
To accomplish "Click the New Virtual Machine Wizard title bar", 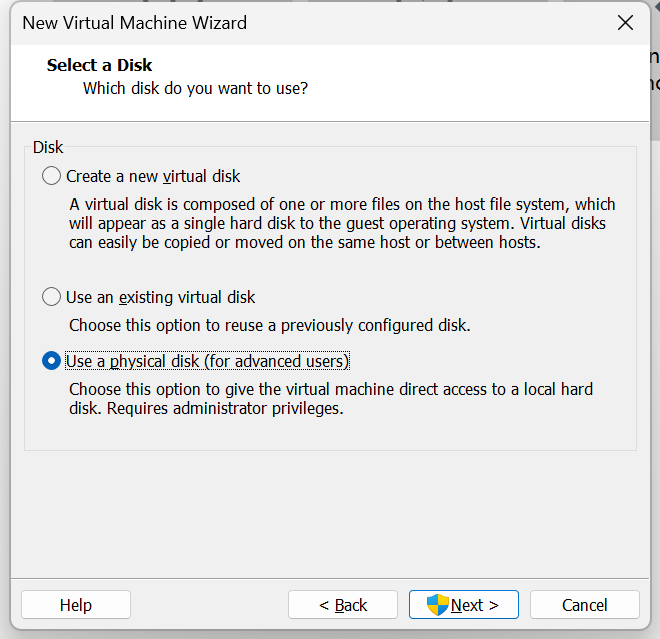I will pyautogui.click(x=300, y=23).
